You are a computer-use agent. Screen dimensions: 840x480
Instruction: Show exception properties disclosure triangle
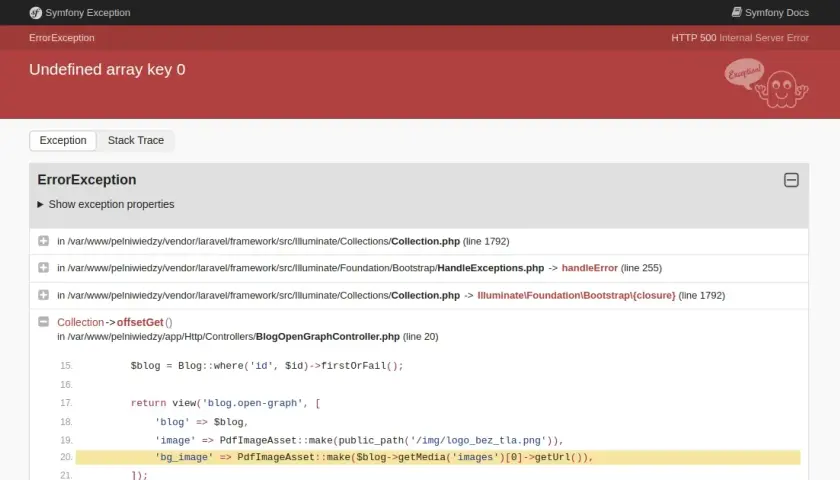40,205
